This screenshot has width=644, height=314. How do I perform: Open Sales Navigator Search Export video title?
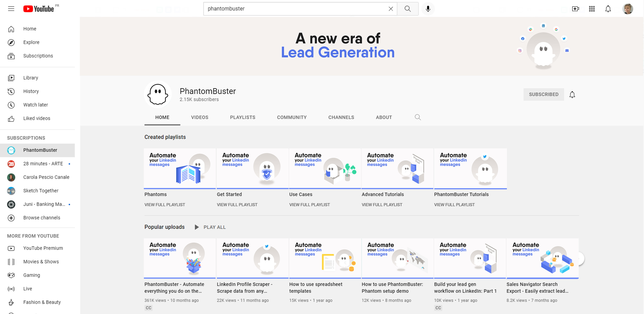(x=538, y=288)
